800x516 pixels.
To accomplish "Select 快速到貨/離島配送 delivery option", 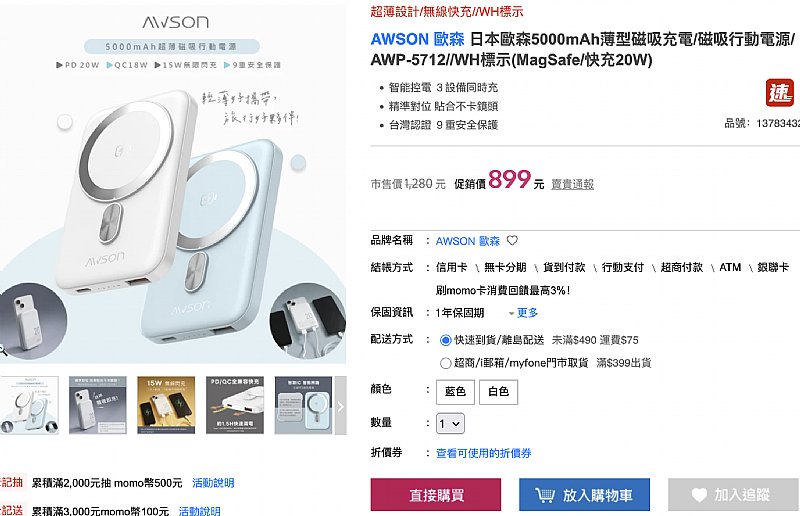I will coord(445,340).
